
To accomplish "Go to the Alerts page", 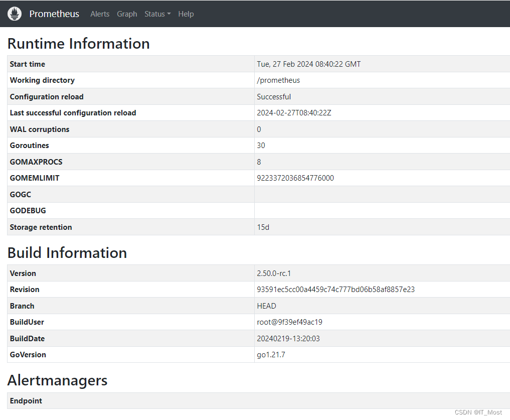I will [x=100, y=14].
